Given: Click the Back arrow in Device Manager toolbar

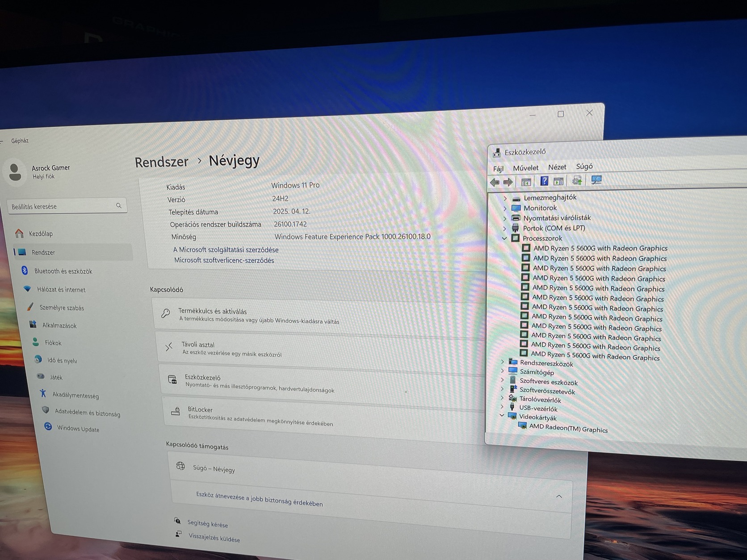Looking at the screenshot, I should 495,182.
